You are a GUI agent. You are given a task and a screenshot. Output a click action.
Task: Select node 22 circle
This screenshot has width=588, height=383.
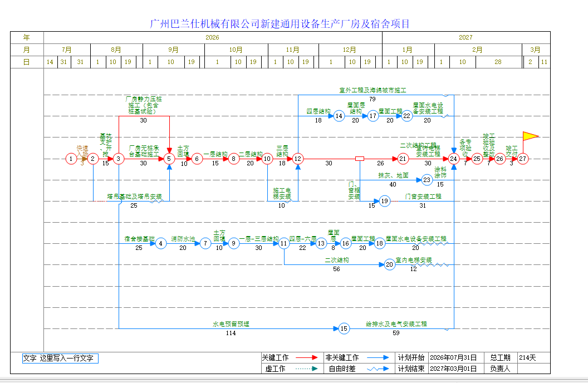[407, 116]
